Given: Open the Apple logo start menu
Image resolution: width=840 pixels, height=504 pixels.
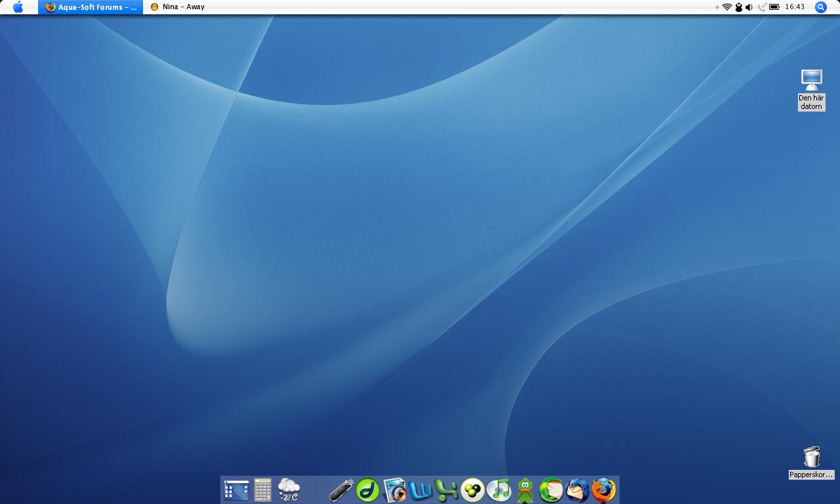Looking at the screenshot, I should (18, 7).
